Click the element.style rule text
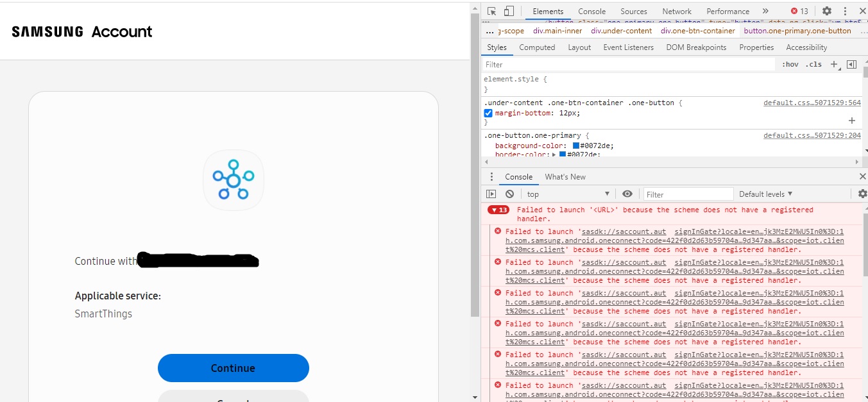The width and height of the screenshot is (868, 402). click(516, 79)
